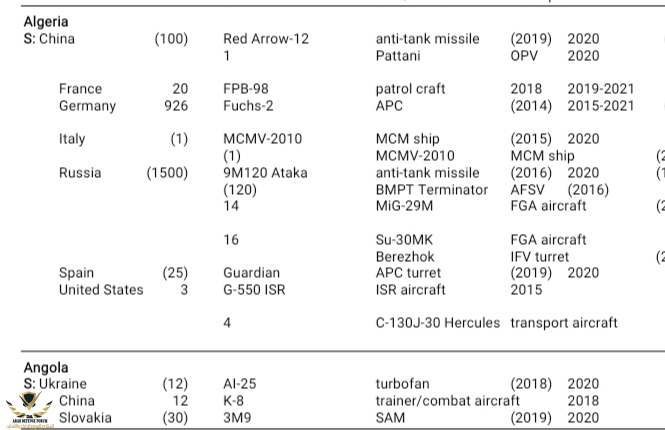Select the Germany supplier row label
This screenshot has width=665, height=430.
(87, 106)
